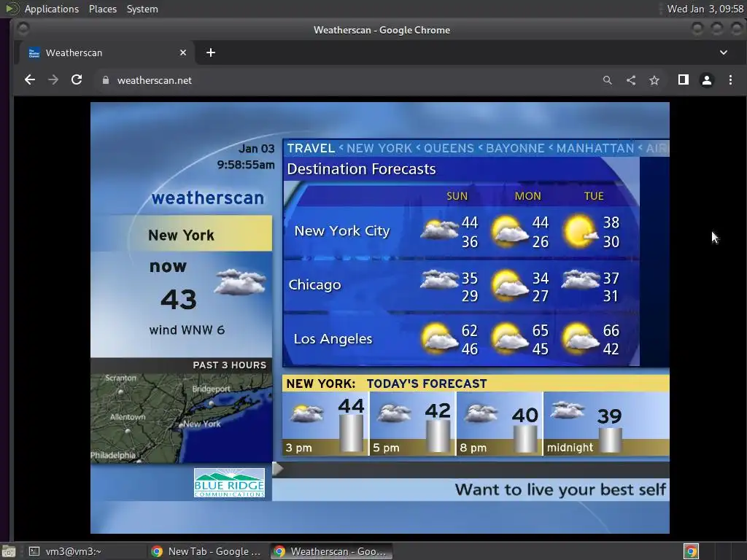Click the TUE column header
The width and height of the screenshot is (747, 560).
click(x=594, y=196)
